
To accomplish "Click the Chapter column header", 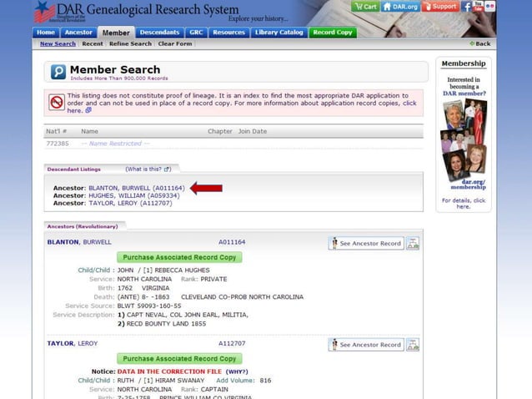I will 220,131.
